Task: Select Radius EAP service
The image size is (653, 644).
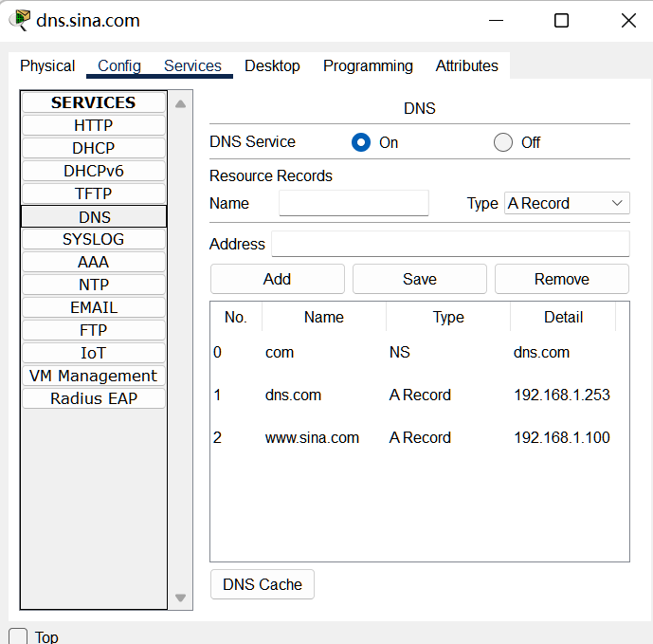Action: point(94,398)
